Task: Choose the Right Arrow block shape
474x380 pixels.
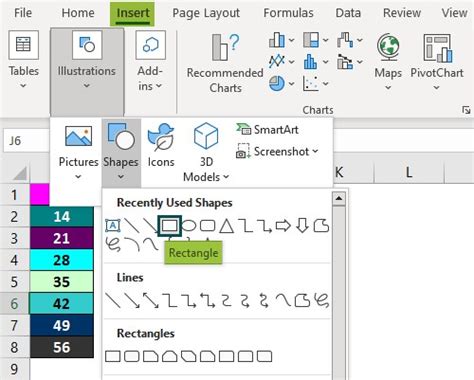Action: coord(283,226)
